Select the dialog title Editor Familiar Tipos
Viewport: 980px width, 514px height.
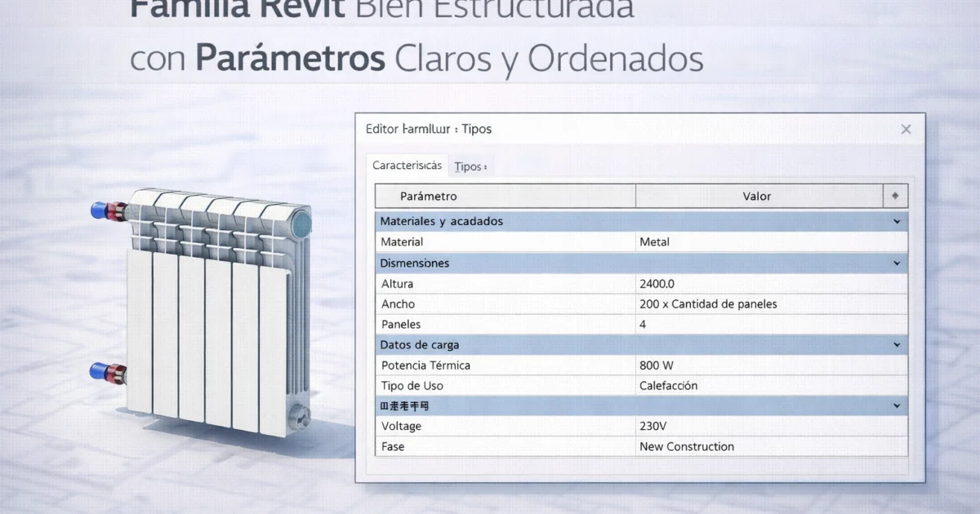pos(429,129)
